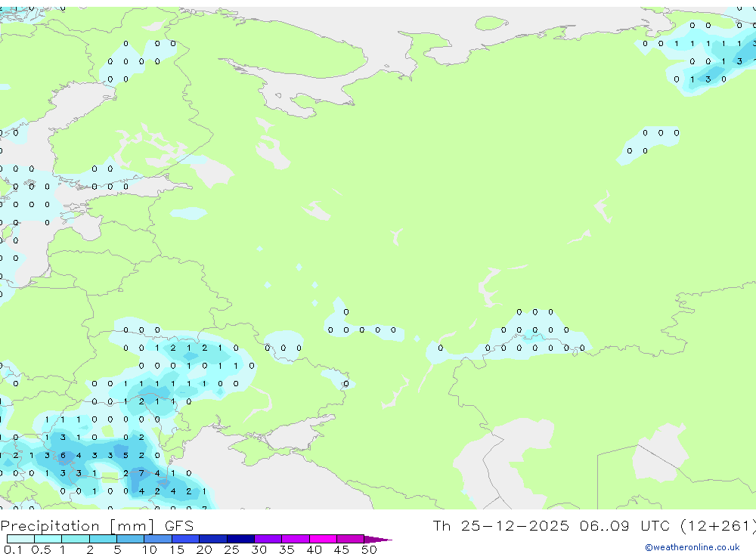Click the '25' legend scale label
756x554 pixels.
tap(231, 549)
